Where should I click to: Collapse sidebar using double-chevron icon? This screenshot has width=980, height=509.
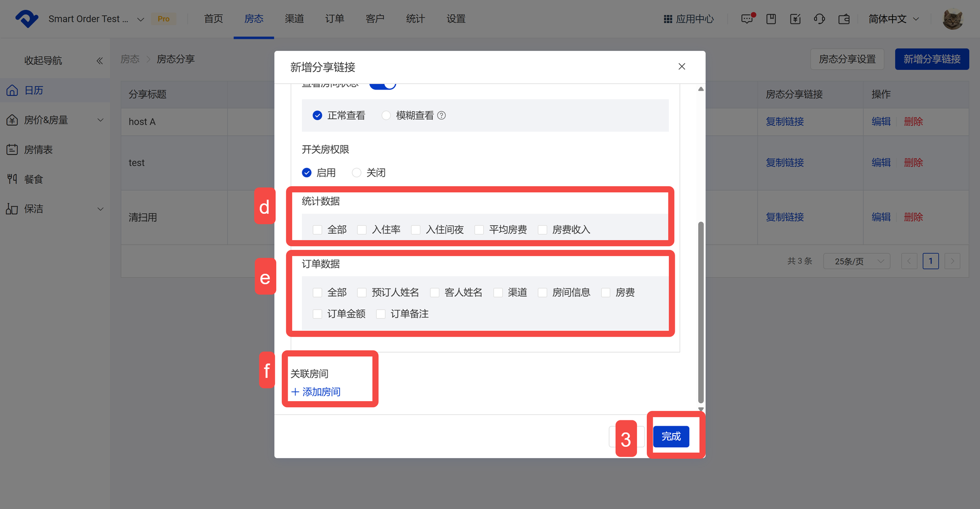point(99,61)
